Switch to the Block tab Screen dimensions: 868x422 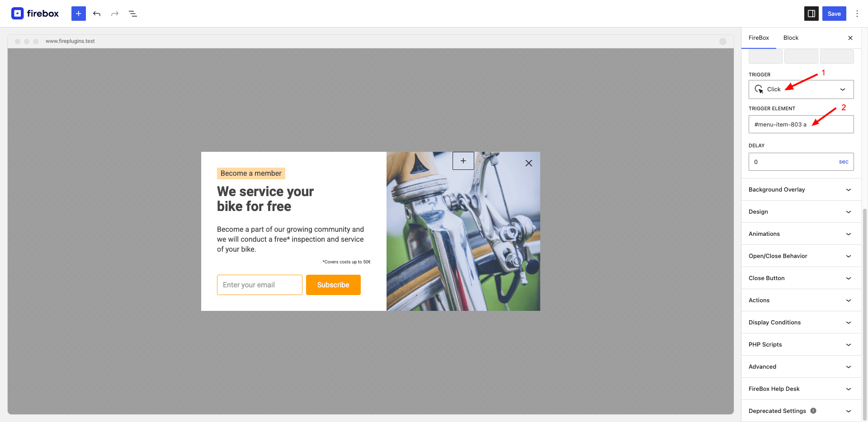click(x=791, y=38)
